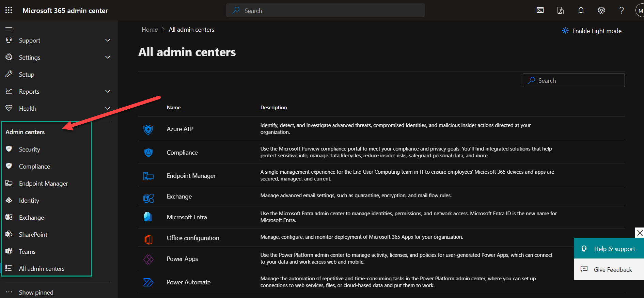Open the app launcher waffle icon
The width and height of the screenshot is (644, 298).
click(x=9, y=10)
